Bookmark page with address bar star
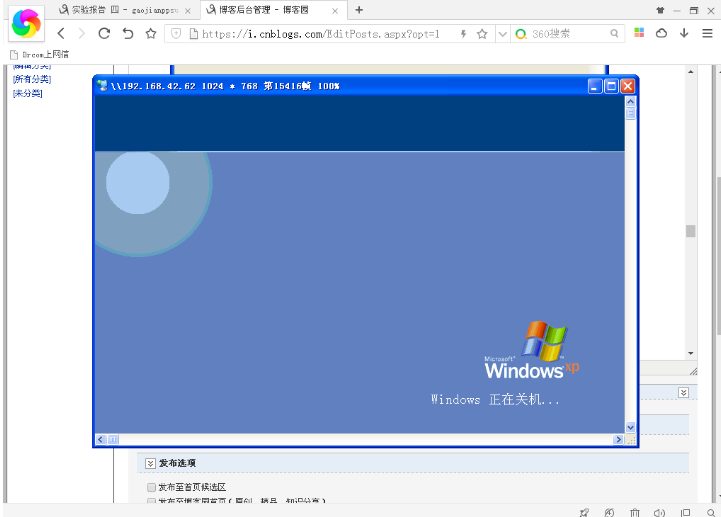 point(482,34)
